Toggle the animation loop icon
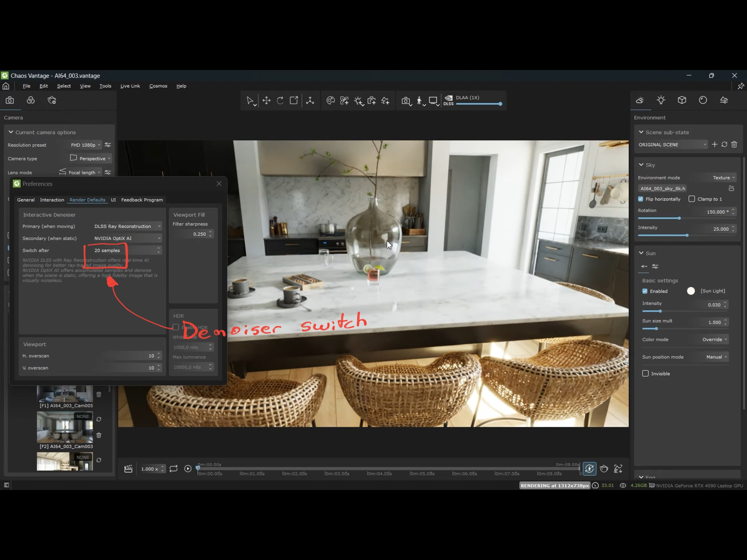The height and width of the screenshot is (560, 747). point(174,468)
